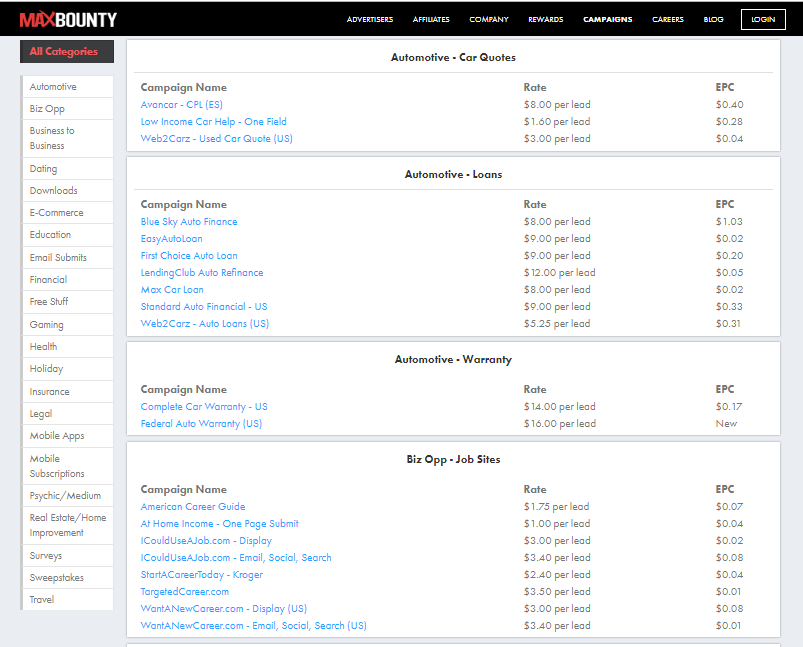The width and height of the screenshot is (803, 647).
Task: Open At Home Income campaign
Action: pyautogui.click(x=220, y=524)
